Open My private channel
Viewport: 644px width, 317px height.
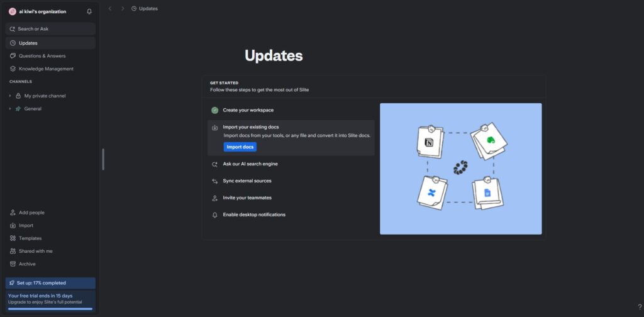click(45, 96)
